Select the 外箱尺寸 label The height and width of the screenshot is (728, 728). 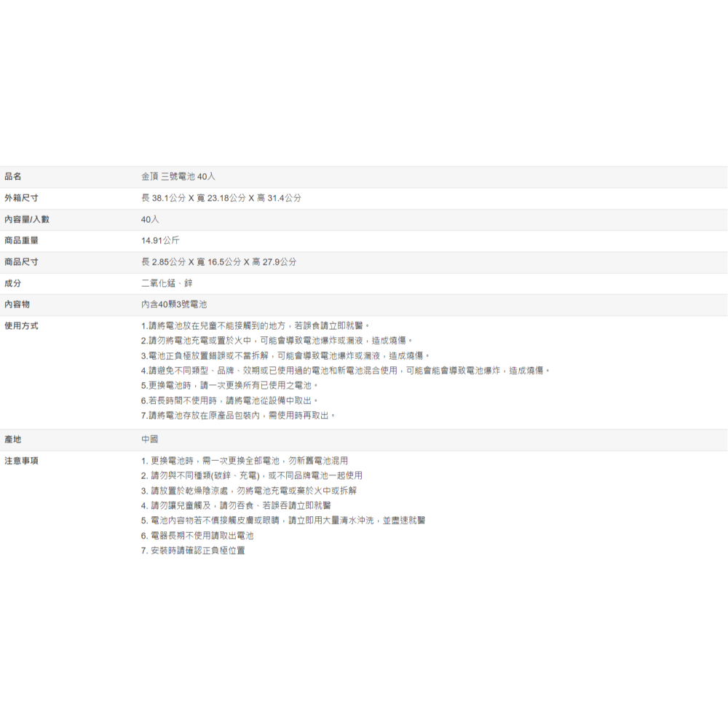21,198
